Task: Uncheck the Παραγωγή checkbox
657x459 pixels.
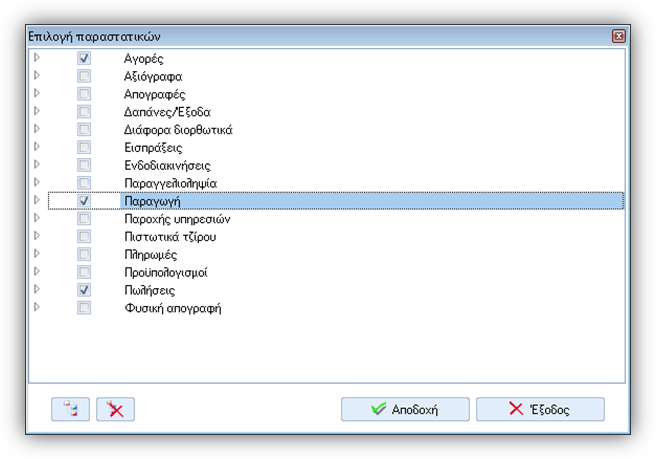Action: point(84,201)
